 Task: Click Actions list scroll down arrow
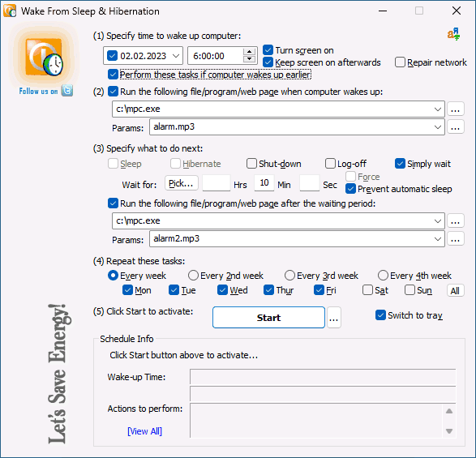[449, 431]
